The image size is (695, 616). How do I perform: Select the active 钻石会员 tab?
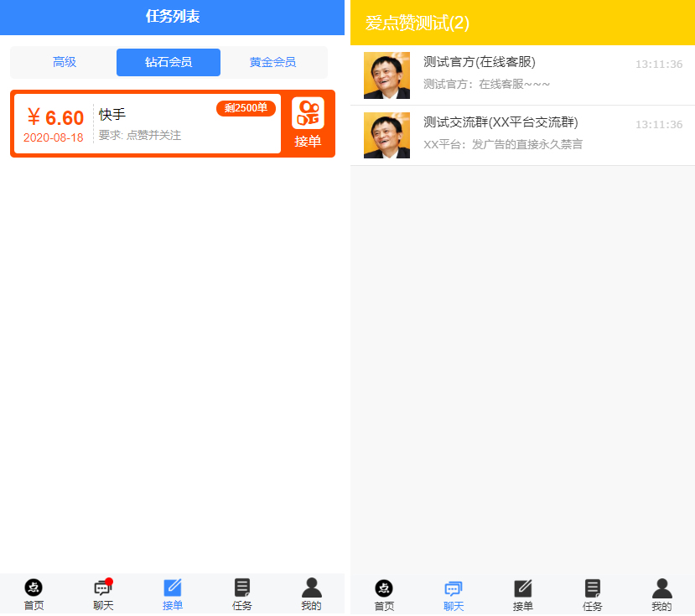pos(168,62)
